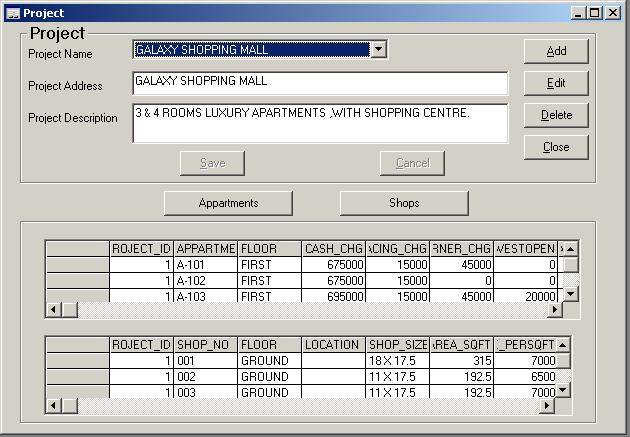The height and width of the screenshot is (437, 630).
Task: Select row header of apartment A-101
Action: (78, 265)
